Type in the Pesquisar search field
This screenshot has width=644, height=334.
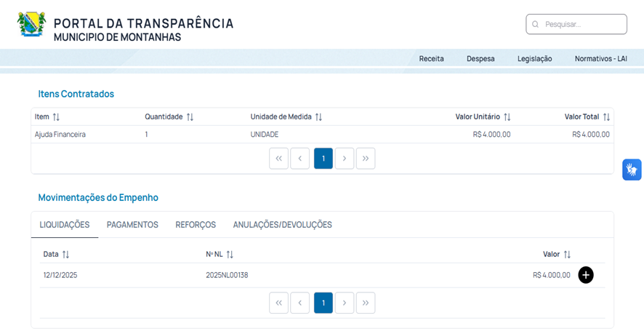tap(581, 24)
